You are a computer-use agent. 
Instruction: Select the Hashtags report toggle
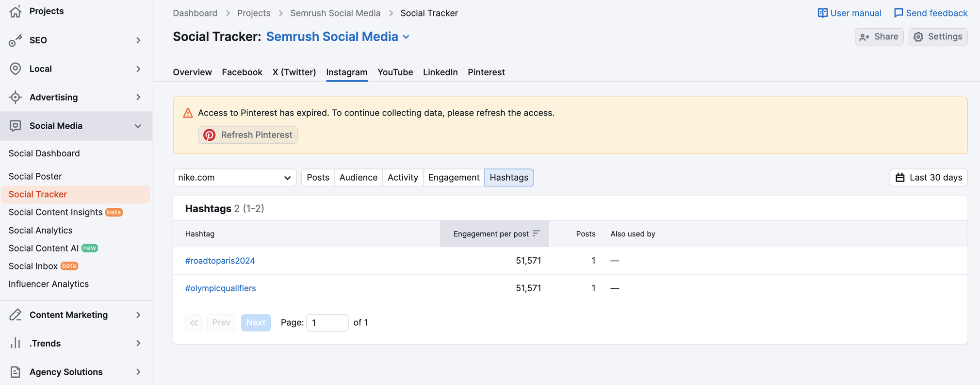(509, 178)
